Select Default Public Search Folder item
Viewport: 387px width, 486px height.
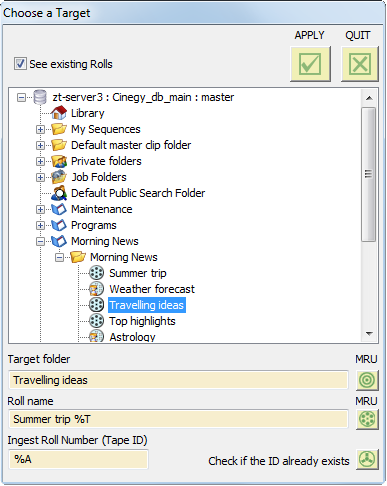pos(138,193)
